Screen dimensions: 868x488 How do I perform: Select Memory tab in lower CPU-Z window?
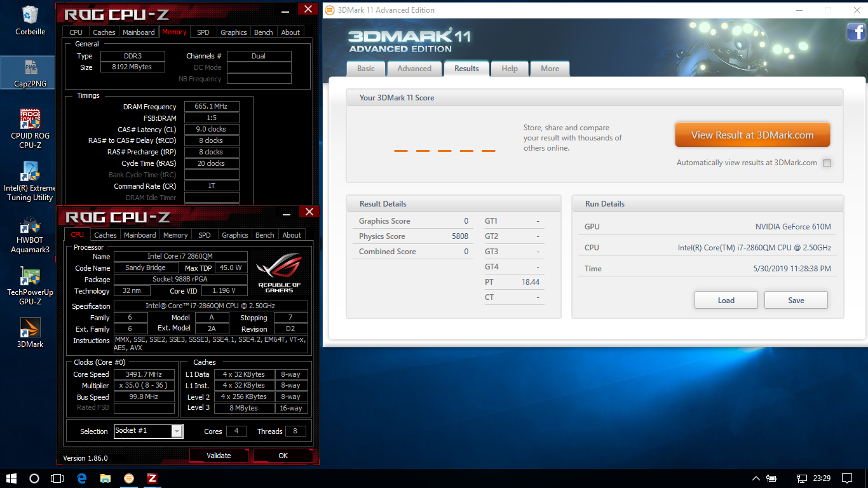(x=175, y=235)
